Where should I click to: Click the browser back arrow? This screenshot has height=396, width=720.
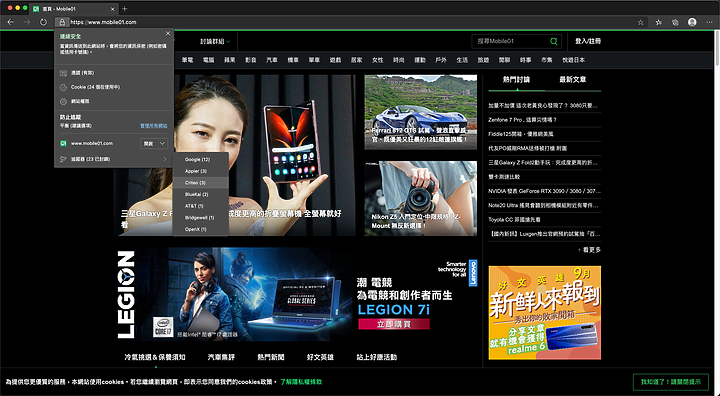click(x=11, y=22)
